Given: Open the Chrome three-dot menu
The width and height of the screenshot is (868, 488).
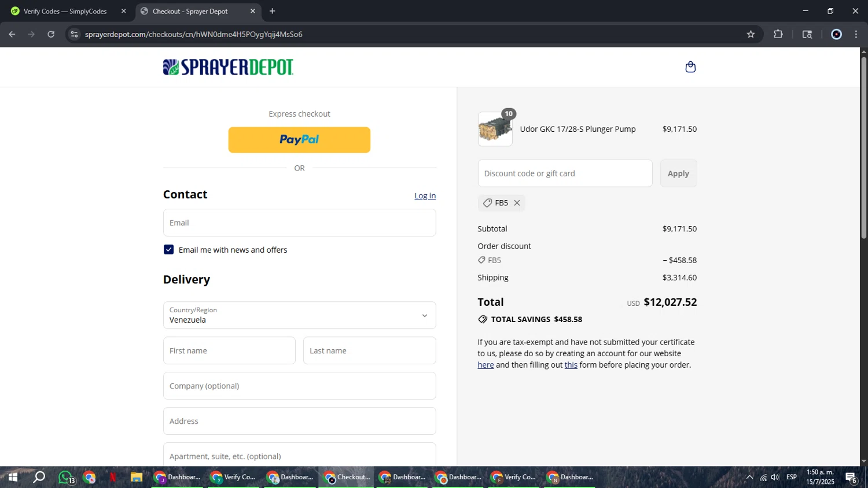Looking at the screenshot, I should [x=856, y=34].
